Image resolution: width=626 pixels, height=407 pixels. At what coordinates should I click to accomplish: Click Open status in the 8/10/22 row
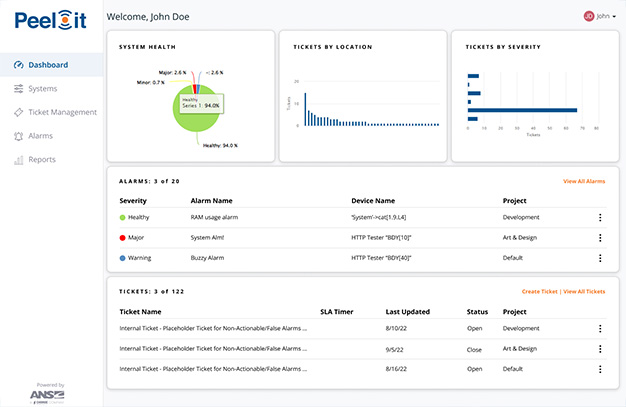pos(474,328)
